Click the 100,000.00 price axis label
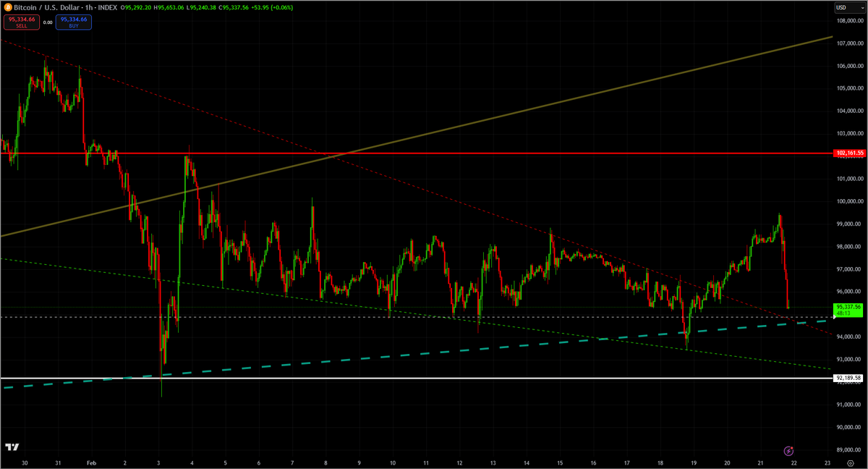The image size is (868, 469). click(x=850, y=201)
